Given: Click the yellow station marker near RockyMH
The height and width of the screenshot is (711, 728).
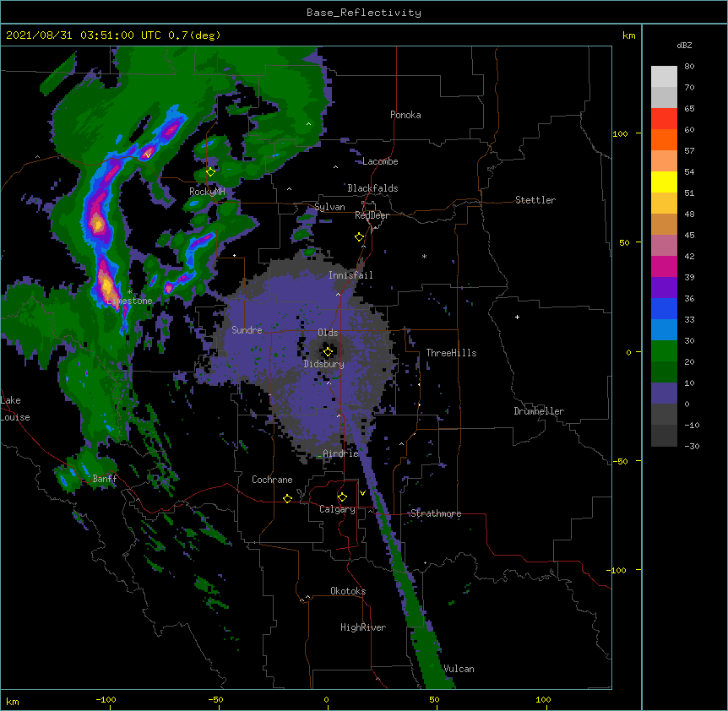Looking at the screenshot, I should [210, 172].
